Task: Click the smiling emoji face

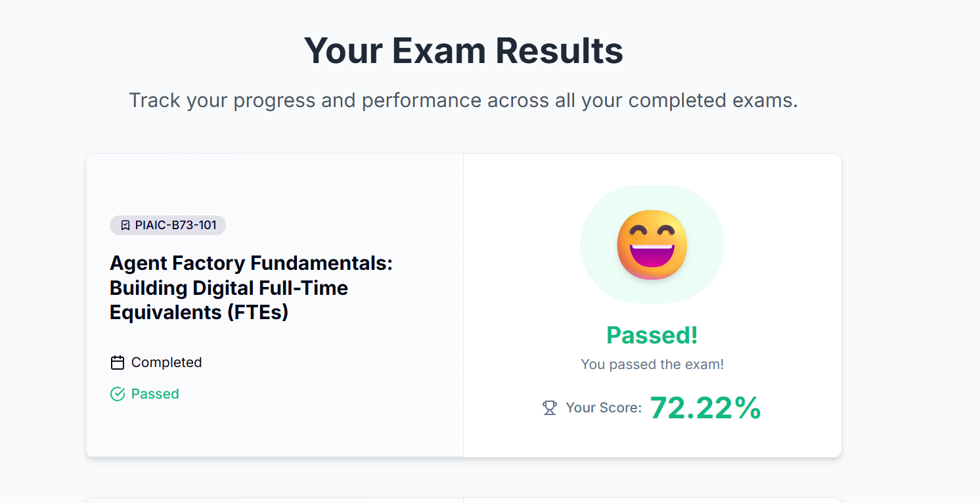Action: 652,245
